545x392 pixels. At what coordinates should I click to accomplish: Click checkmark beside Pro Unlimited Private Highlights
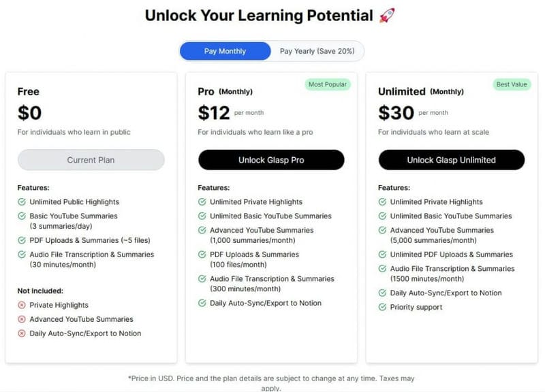[x=202, y=201]
